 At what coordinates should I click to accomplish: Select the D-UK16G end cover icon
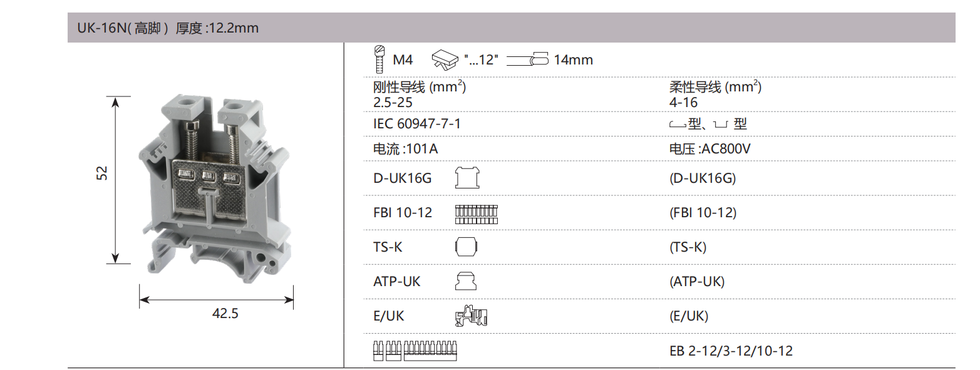tap(467, 178)
